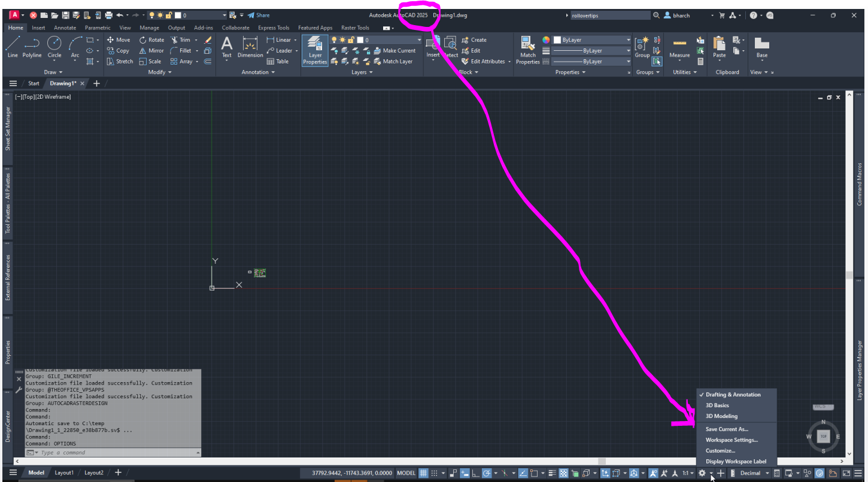Image resolution: width=868 pixels, height=482 pixels.
Task: Expand the Draw panel
Action: tap(53, 72)
